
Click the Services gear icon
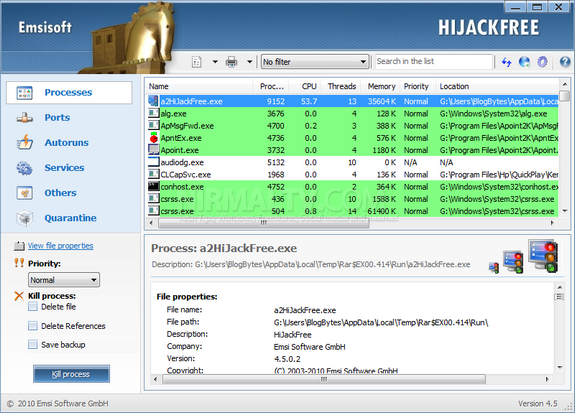25,168
